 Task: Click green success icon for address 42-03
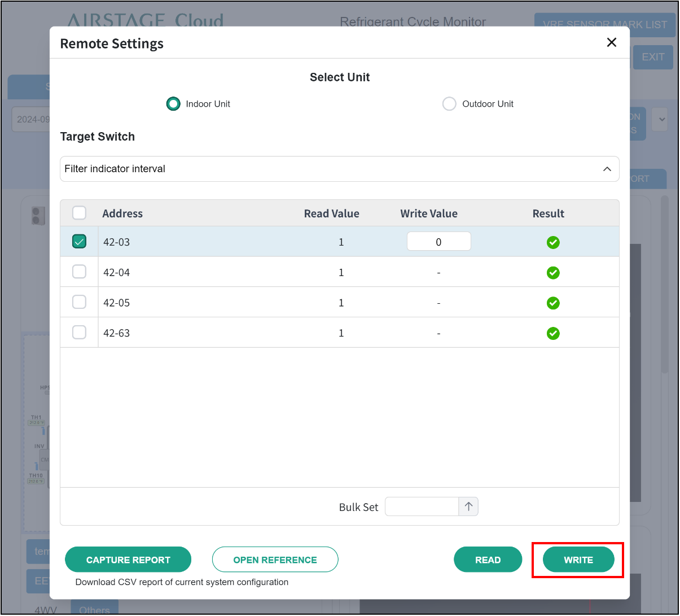click(553, 242)
